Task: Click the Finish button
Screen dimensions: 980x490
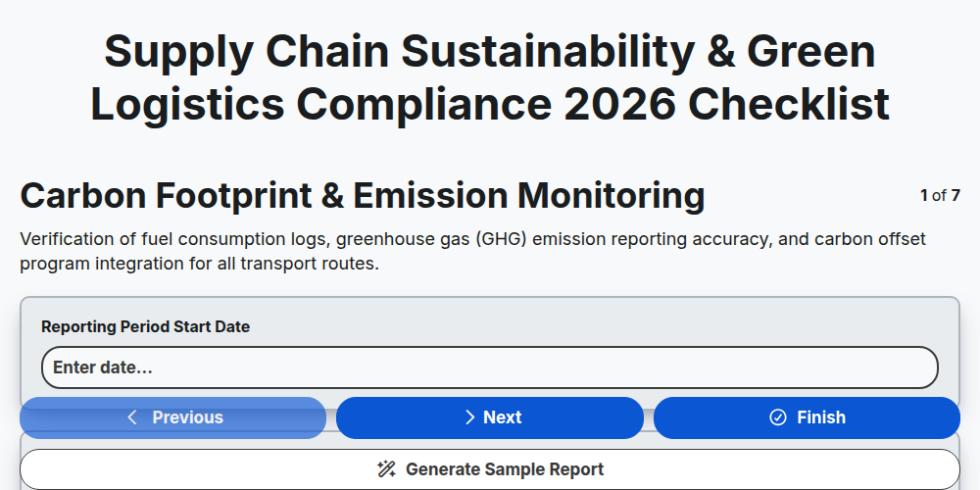Action: click(x=807, y=417)
